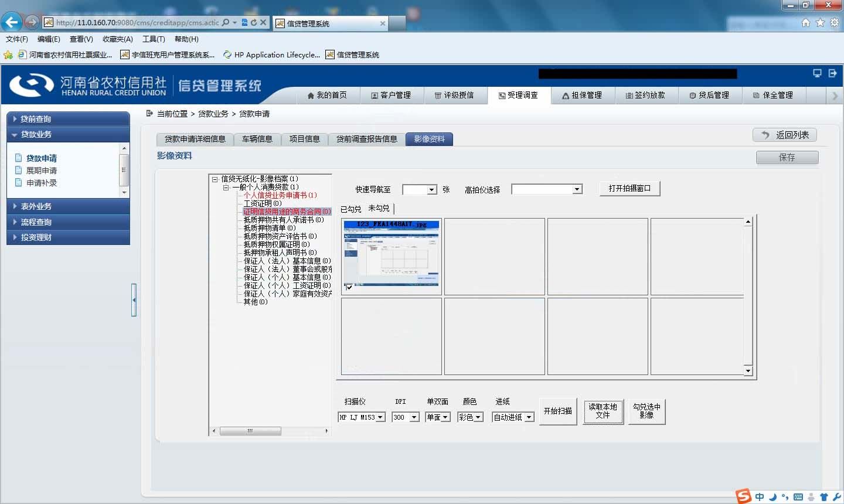
Task: Toggle checkbox on thumbnail 123_FEA1448A17
Action: pos(349,287)
